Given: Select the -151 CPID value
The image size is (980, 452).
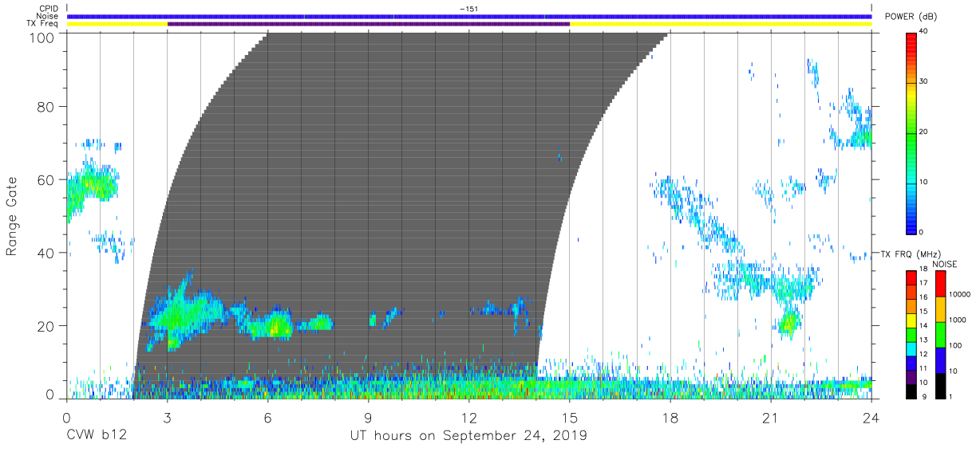Looking at the screenshot, I should 468,9.
